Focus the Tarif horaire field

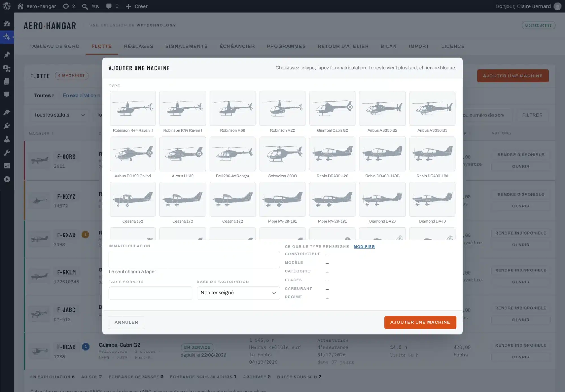150,293
